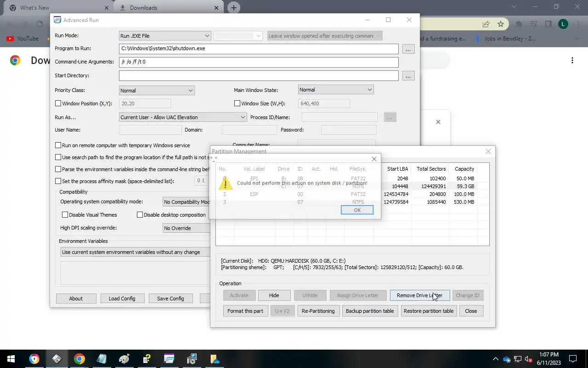Open the Chrome profile L avatar
Viewport: 588px width, 368px height.
click(563, 24)
